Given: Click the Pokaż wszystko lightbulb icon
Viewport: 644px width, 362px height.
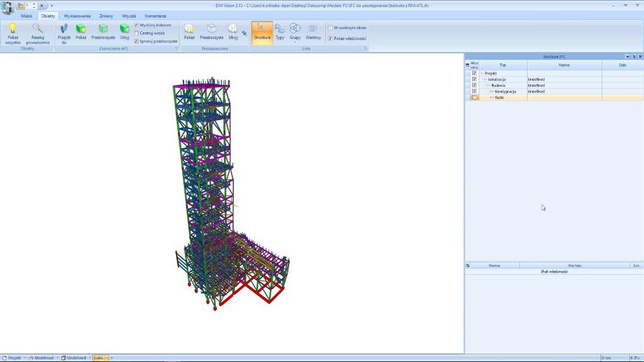Looking at the screenshot, I should (13, 28).
